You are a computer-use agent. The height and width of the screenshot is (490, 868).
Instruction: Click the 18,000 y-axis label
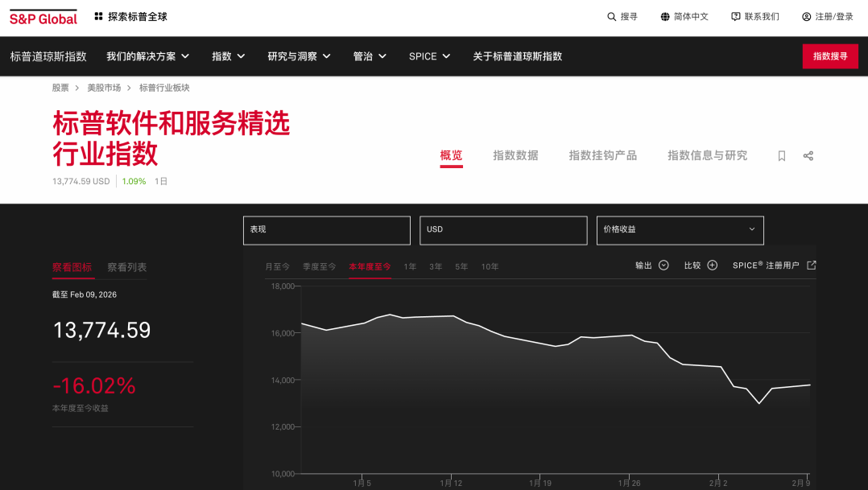point(283,286)
